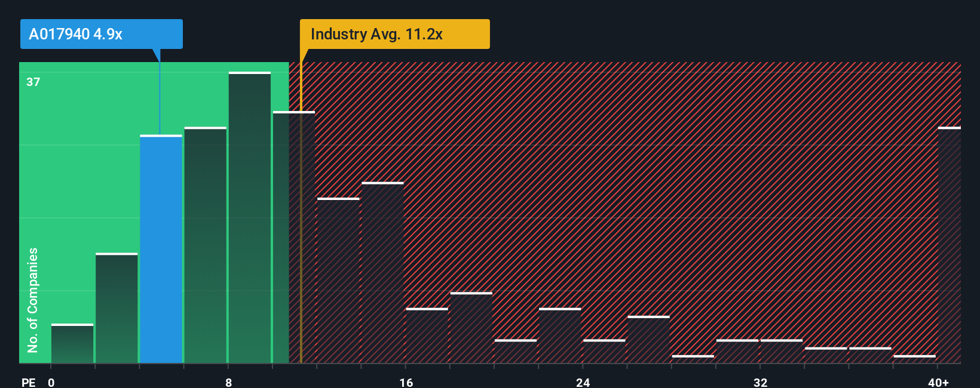Click the No. of Companies axis title
The image size is (980, 388).
[x=33, y=300]
